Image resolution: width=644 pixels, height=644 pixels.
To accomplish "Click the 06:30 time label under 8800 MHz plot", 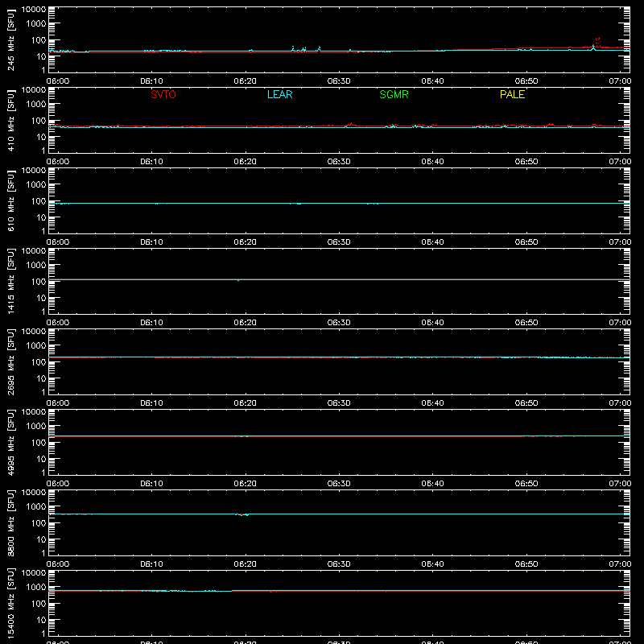I will pos(339,564).
